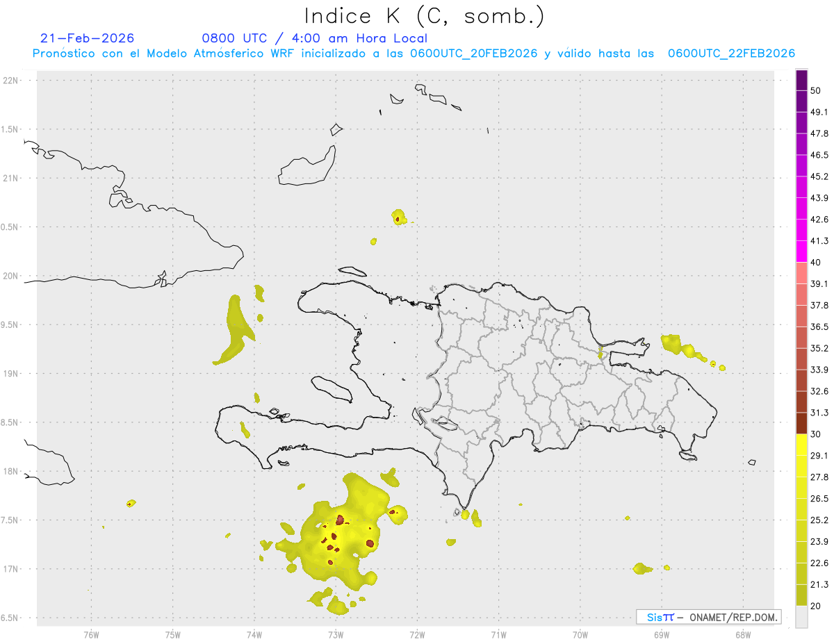Click the colorbar value '40'
This screenshot has width=834, height=644.
point(816,263)
